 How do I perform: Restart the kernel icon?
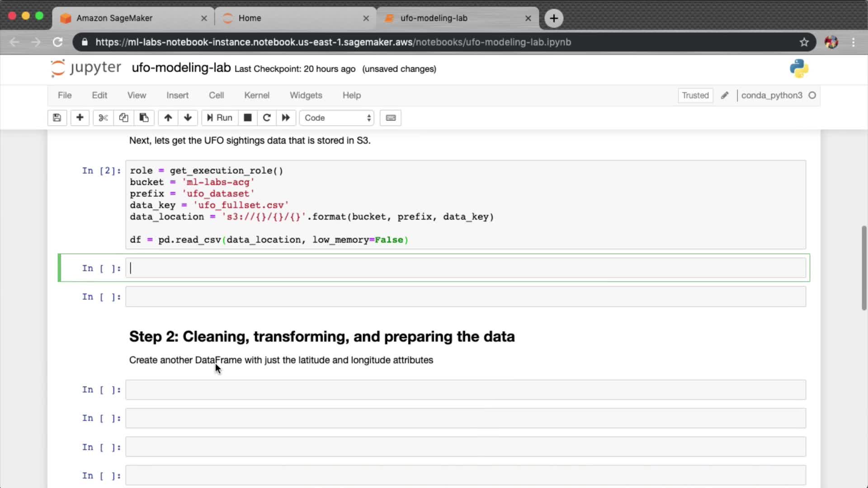click(x=267, y=118)
